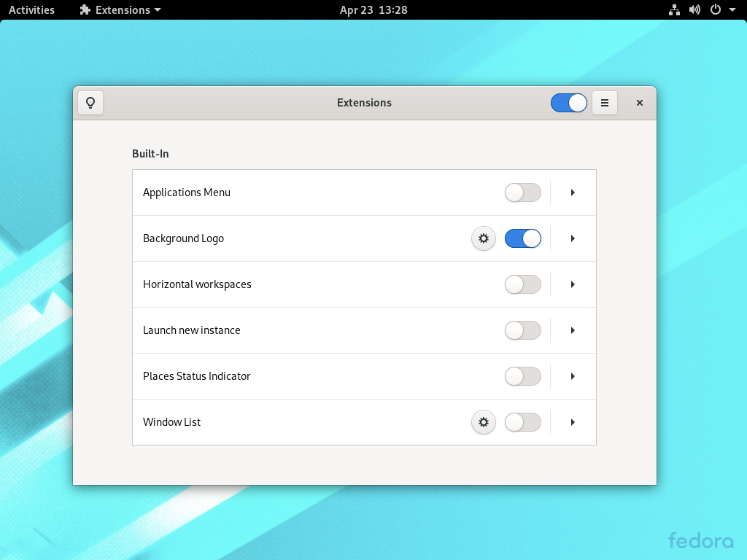Disable the Background Logo extension
The image size is (747, 560).
522,238
